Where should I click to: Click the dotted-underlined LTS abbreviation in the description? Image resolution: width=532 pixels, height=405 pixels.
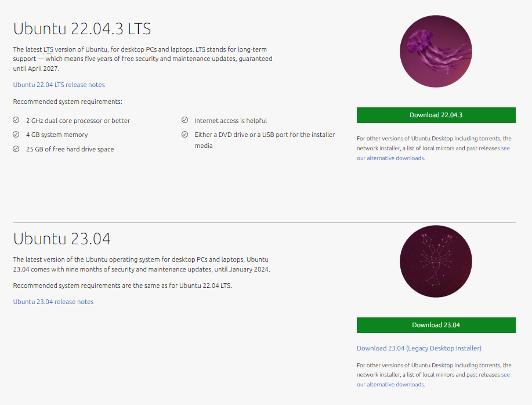coord(49,49)
